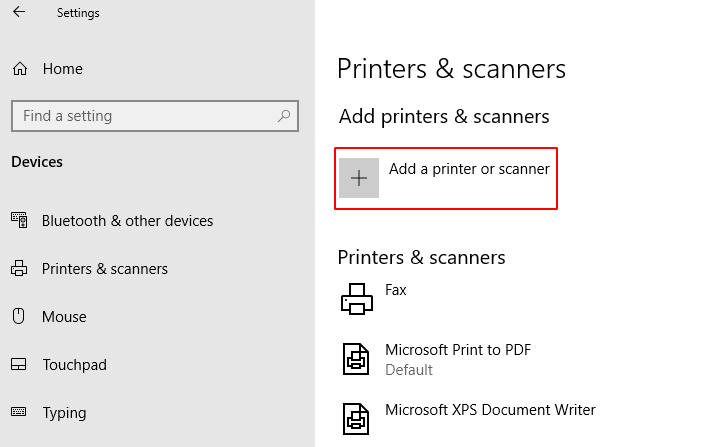Open Home settings page

point(63,69)
